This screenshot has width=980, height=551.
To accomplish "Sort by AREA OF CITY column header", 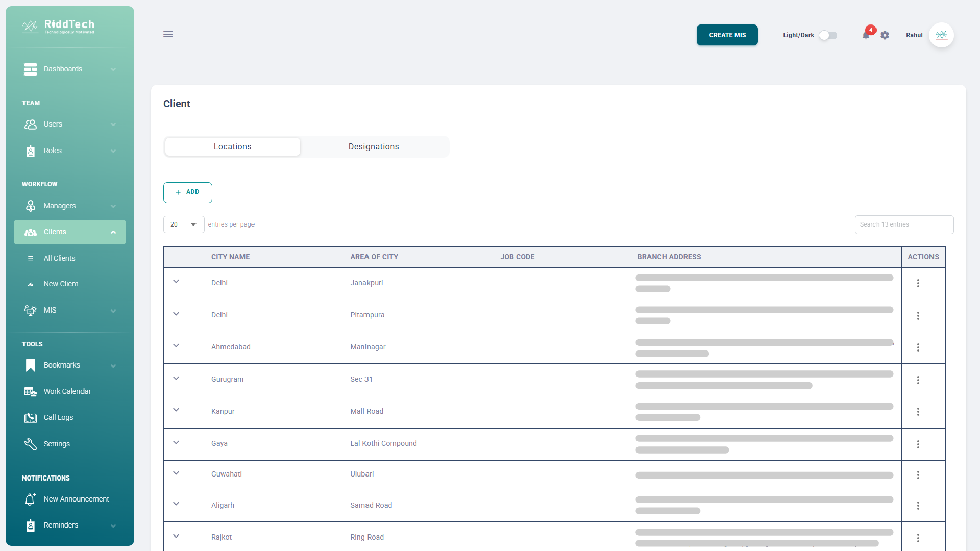I will pos(419,257).
